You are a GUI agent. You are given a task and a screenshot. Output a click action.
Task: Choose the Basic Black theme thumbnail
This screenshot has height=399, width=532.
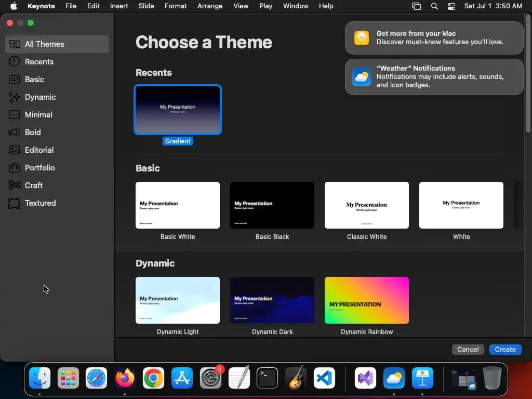pyautogui.click(x=272, y=205)
